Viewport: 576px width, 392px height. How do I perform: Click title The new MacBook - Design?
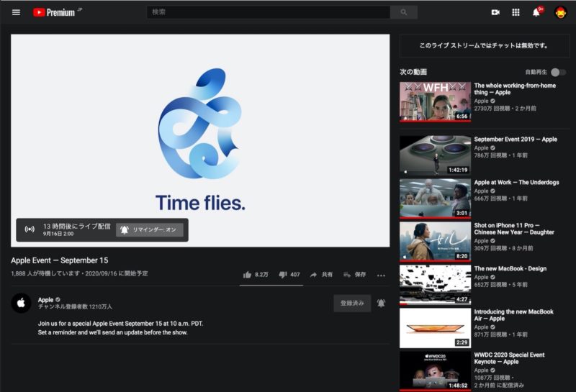coord(510,268)
